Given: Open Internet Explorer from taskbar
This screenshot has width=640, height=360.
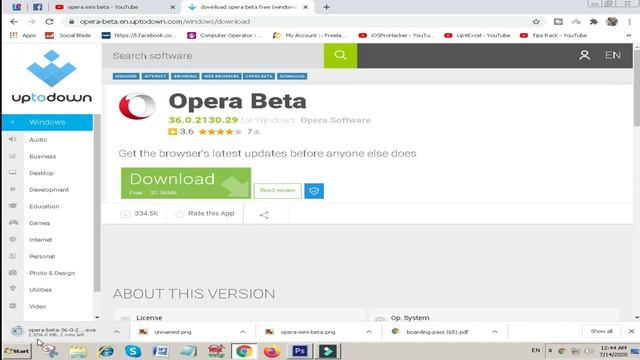Looking at the screenshot, I should 106,351.
